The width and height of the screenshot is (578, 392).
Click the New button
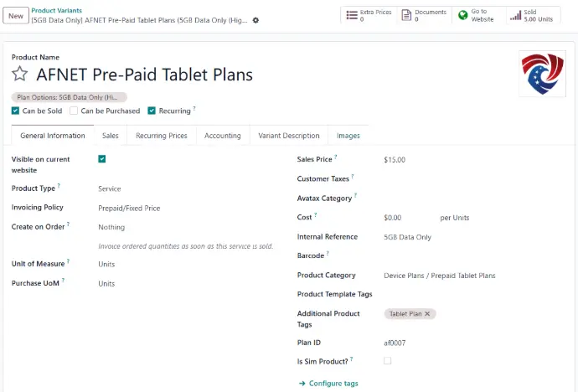tap(15, 16)
